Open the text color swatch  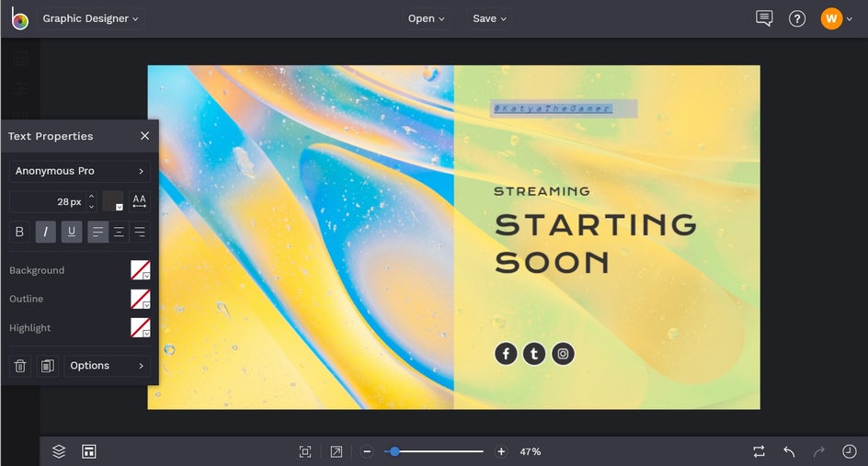click(x=113, y=201)
